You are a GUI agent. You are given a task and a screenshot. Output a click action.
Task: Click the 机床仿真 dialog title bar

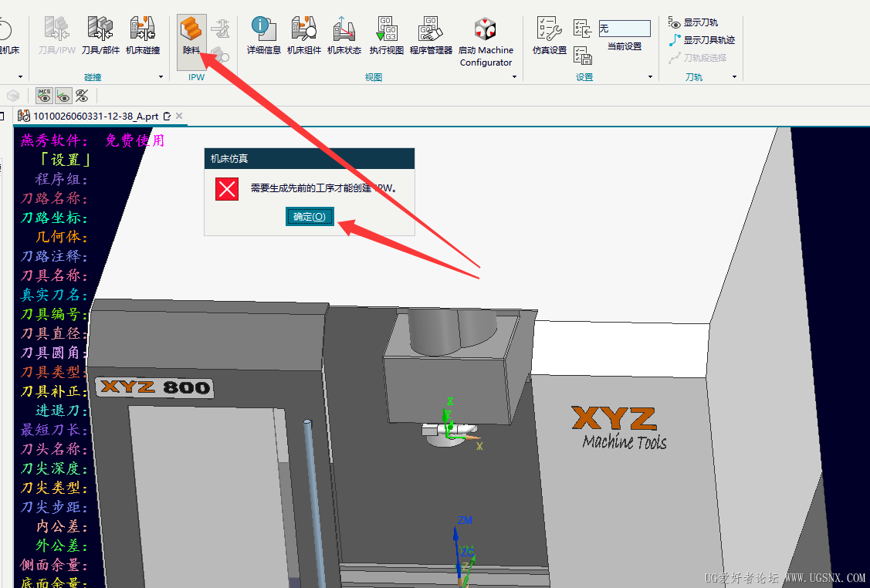310,159
